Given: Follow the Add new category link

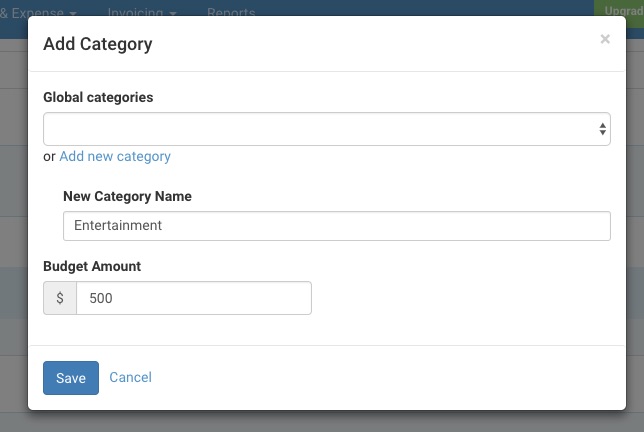Looking at the screenshot, I should coord(115,156).
